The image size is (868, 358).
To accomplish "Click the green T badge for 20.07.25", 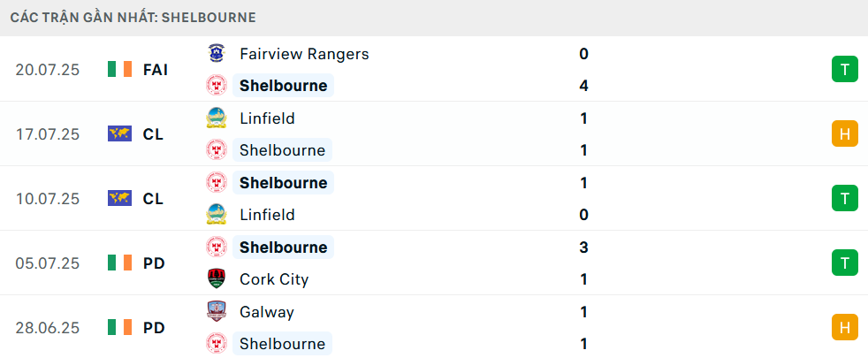I will [x=845, y=69].
